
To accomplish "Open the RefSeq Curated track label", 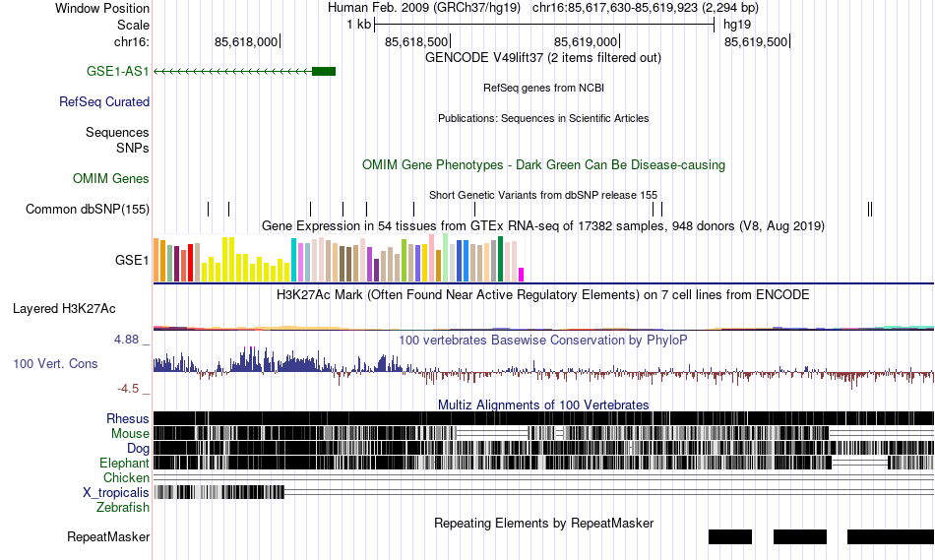I will [x=104, y=102].
